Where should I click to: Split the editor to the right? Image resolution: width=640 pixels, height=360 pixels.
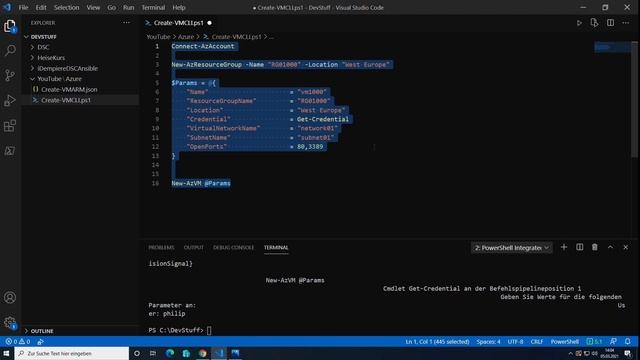point(610,23)
